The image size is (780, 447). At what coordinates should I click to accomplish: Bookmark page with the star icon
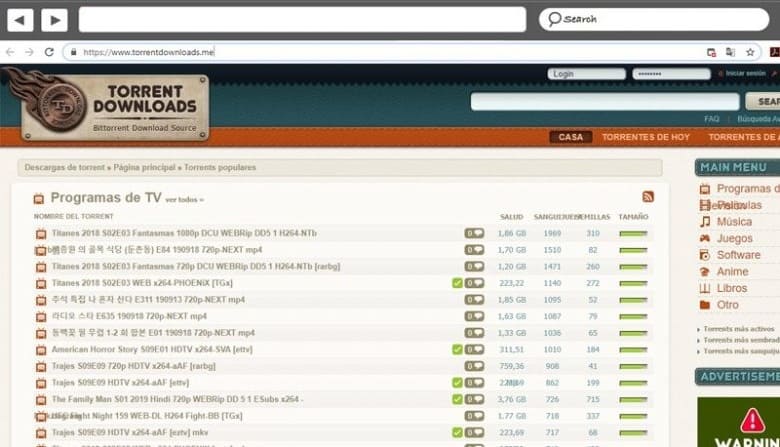point(750,52)
